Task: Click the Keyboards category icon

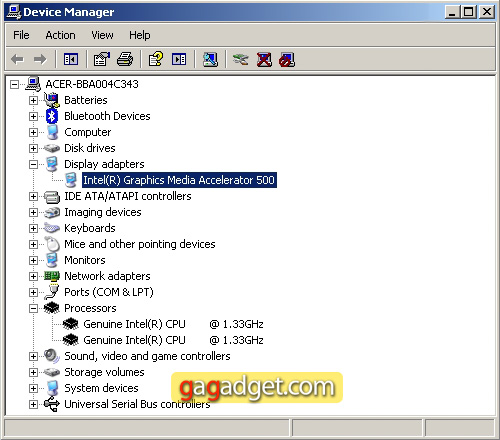Action: click(52, 228)
